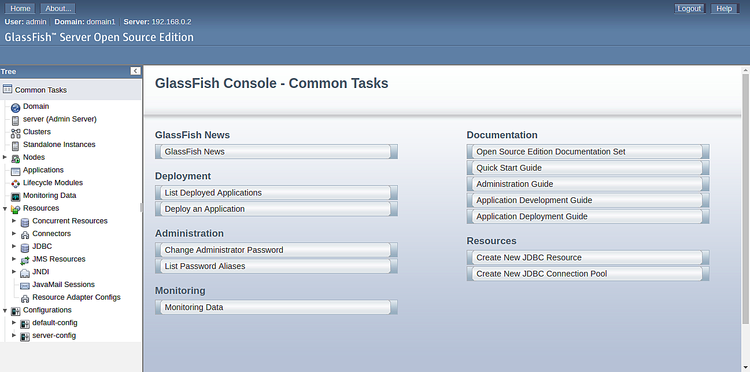
Task: Expand the JDBC node
Action: pos(14,246)
